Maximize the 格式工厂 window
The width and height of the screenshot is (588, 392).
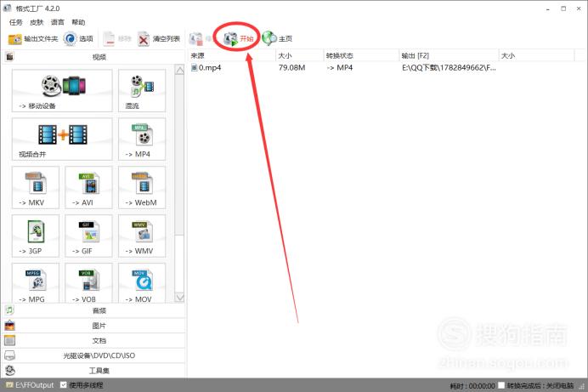tap(563, 9)
